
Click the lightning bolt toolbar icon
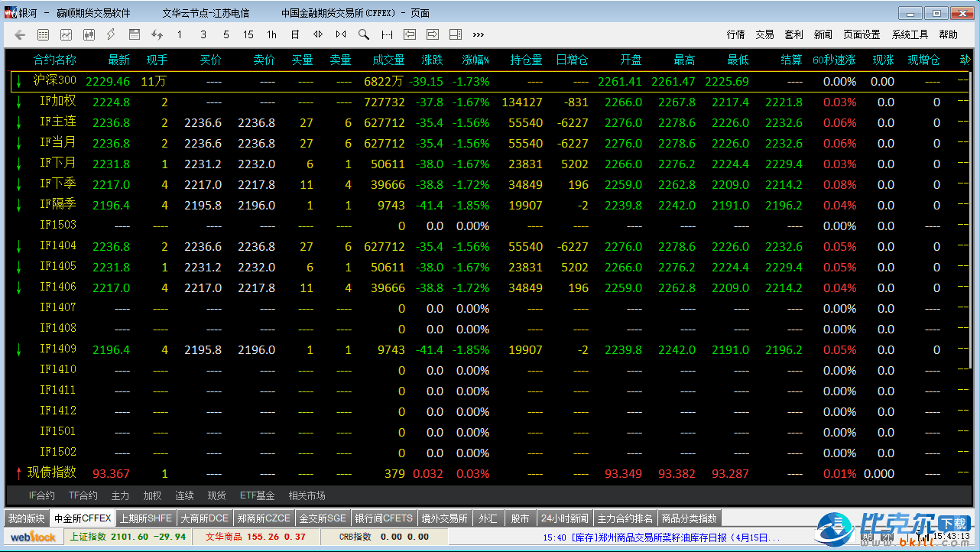[x=111, y=34]
